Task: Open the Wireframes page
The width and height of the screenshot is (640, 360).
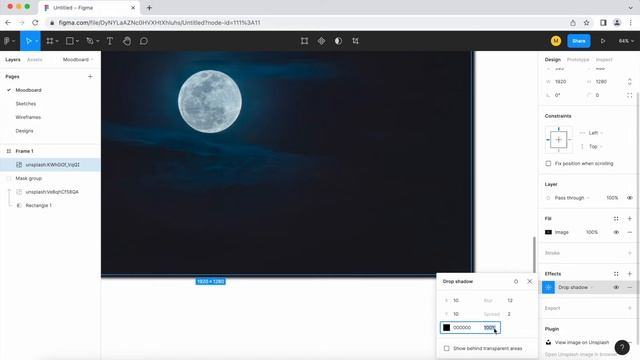Action: pos(28,117)
